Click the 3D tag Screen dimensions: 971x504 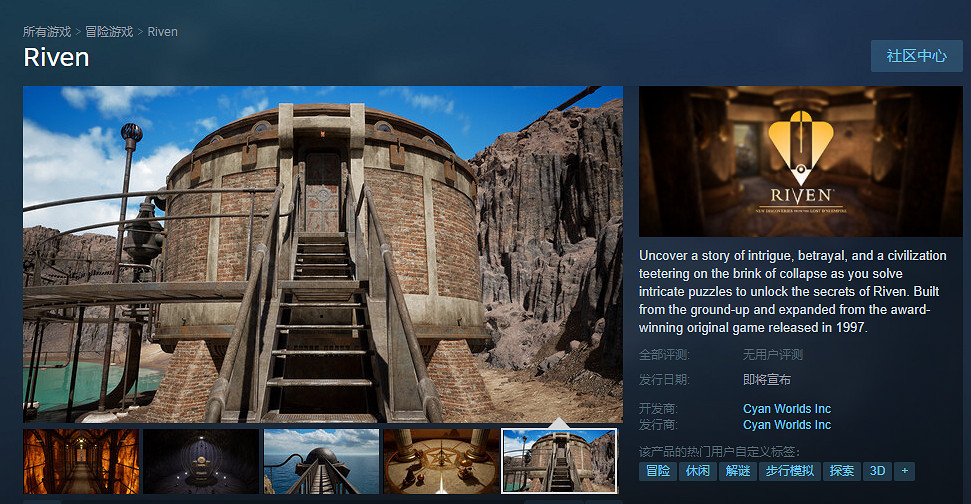click(877, 471)
